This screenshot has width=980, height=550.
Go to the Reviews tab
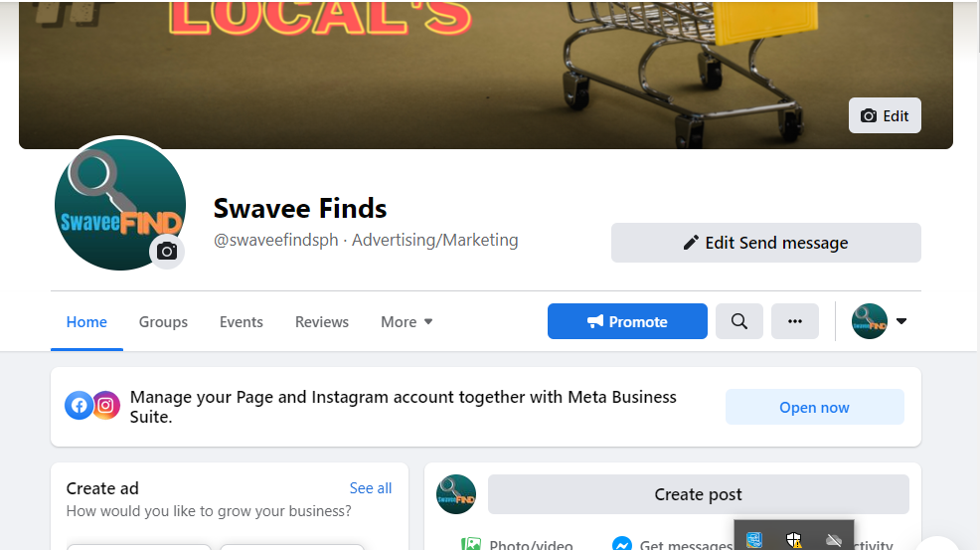[x=322, y=322]
